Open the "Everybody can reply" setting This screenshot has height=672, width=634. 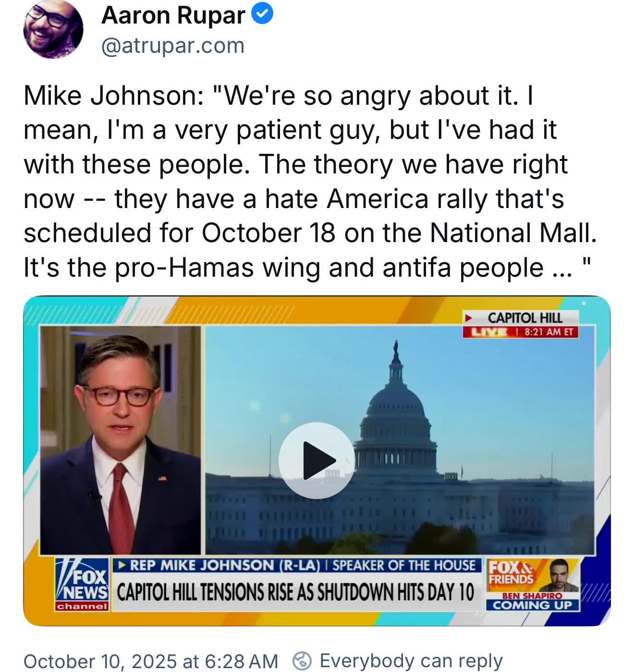pos(411,660)
